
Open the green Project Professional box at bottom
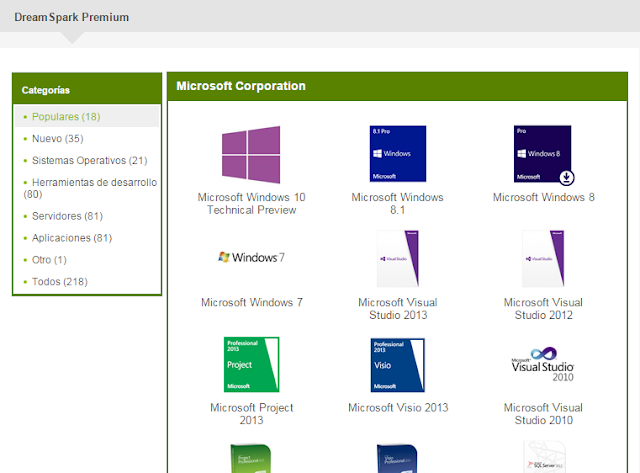[x=251, y=458]
